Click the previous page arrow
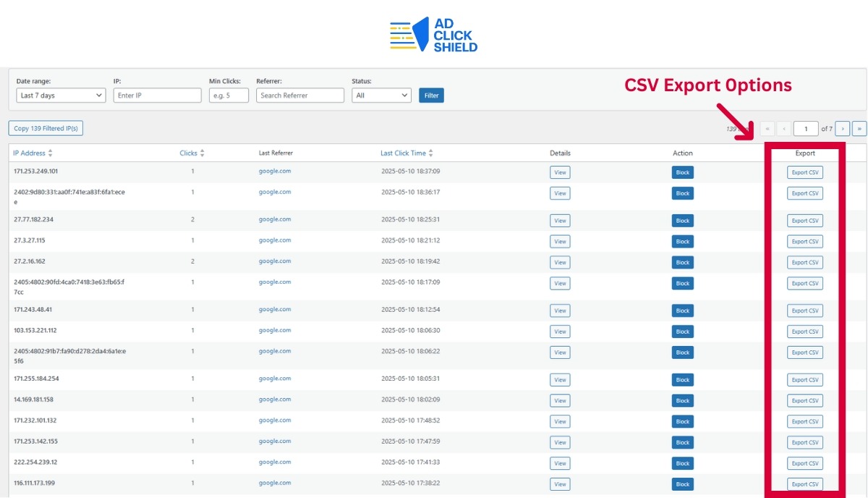 784,129
